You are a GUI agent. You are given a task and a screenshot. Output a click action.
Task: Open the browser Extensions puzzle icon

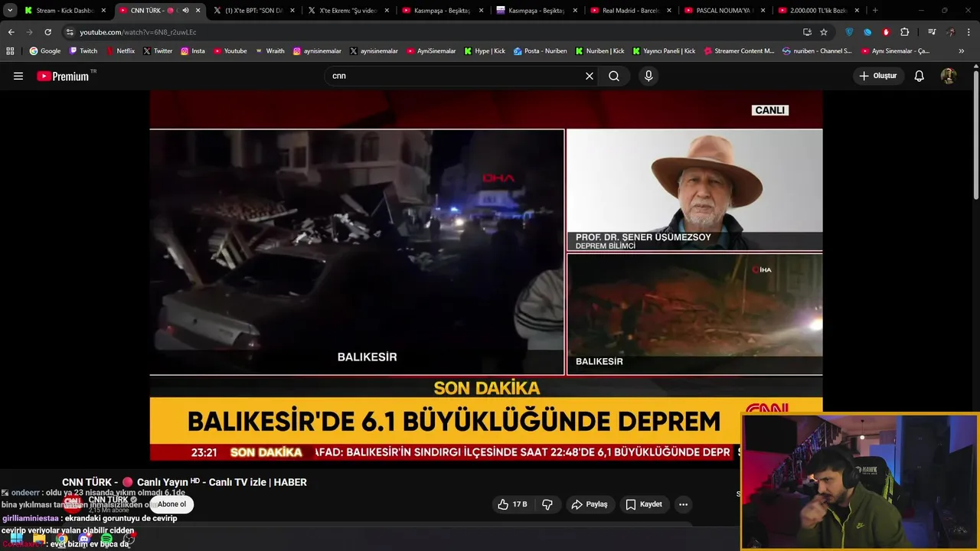click(x=905, y=32)
